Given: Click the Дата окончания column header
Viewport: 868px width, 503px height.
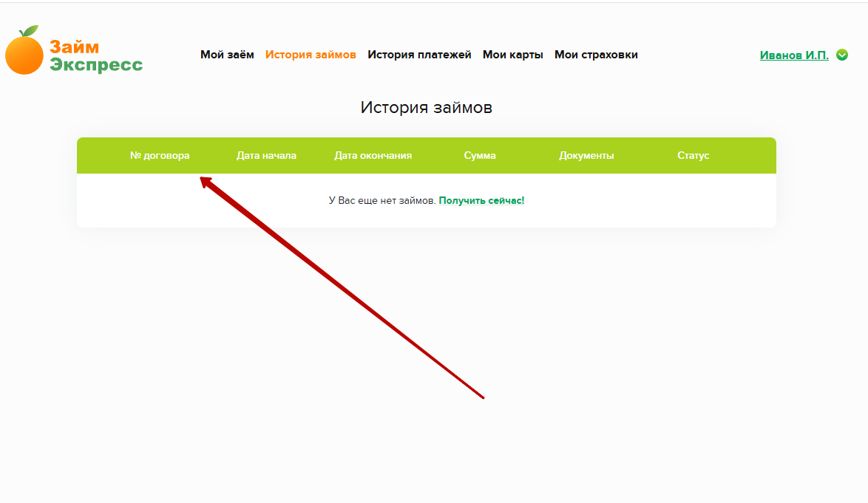Looking at the screenshot, I should click(x=373, y=155).
